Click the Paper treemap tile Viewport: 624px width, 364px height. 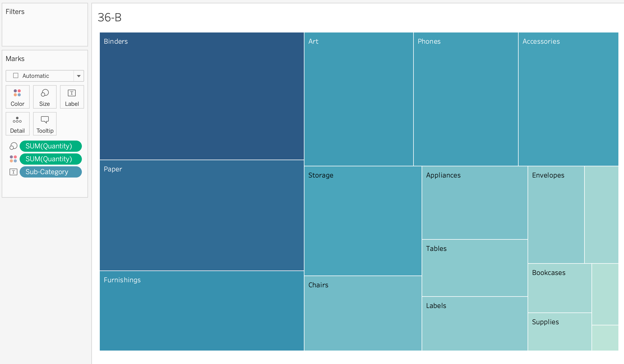click(202, 215)
